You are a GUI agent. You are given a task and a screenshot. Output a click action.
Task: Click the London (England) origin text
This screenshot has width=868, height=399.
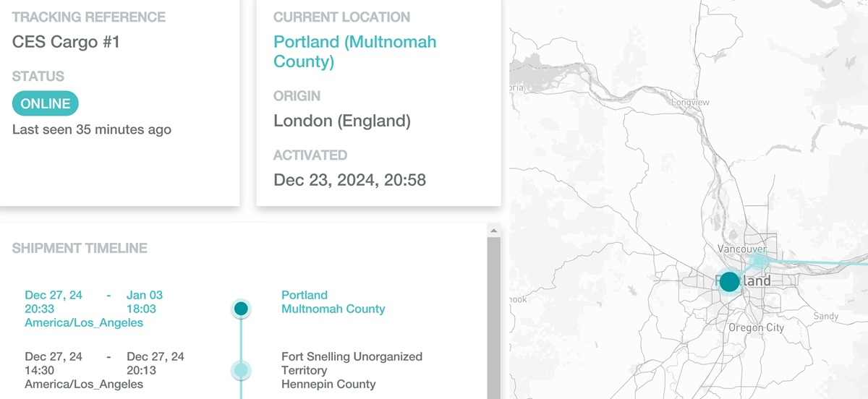[342, 121]
